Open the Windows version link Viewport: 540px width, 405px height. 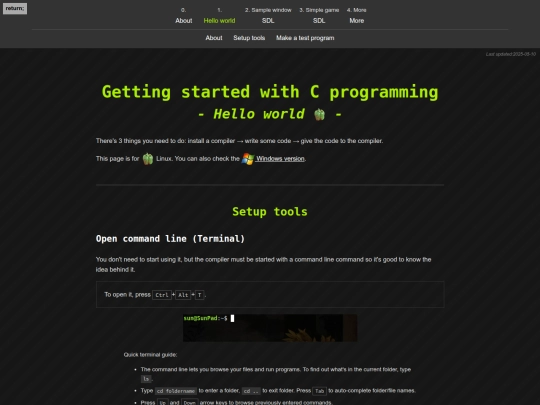pyautogui.click(x=280, y=159)
